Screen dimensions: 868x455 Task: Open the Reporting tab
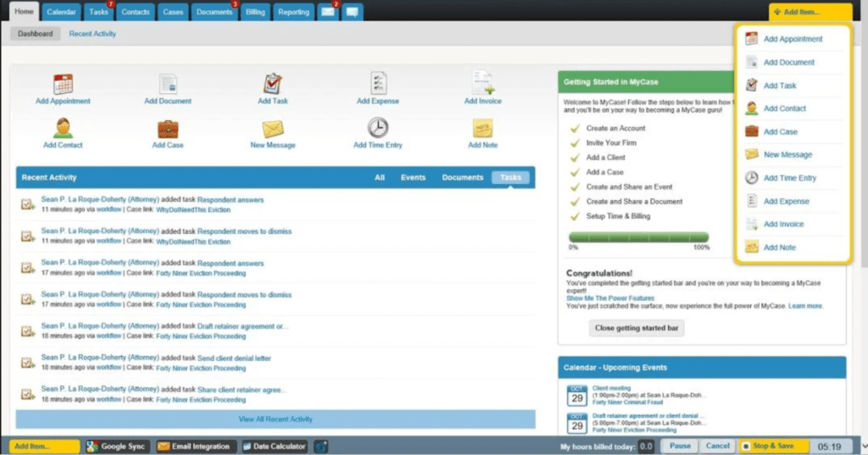point(293,12)
